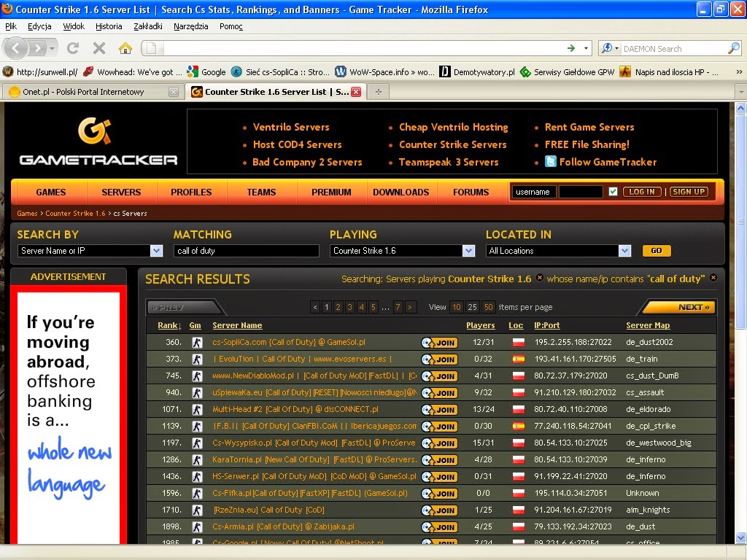Image resolution: width=747 pixels, height=560 pixels.
Task: Open the address bar history dropdown
Action: pyautogui.click(x=586, y=48)
